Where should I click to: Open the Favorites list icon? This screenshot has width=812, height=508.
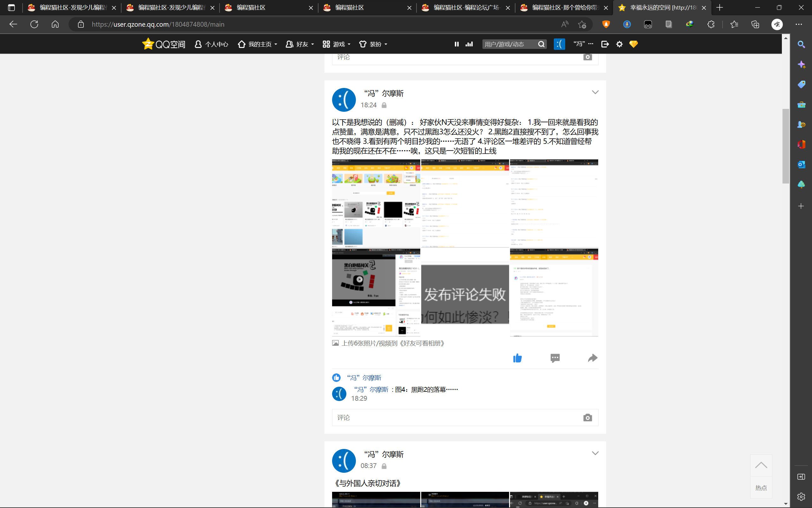click(734, 24)
